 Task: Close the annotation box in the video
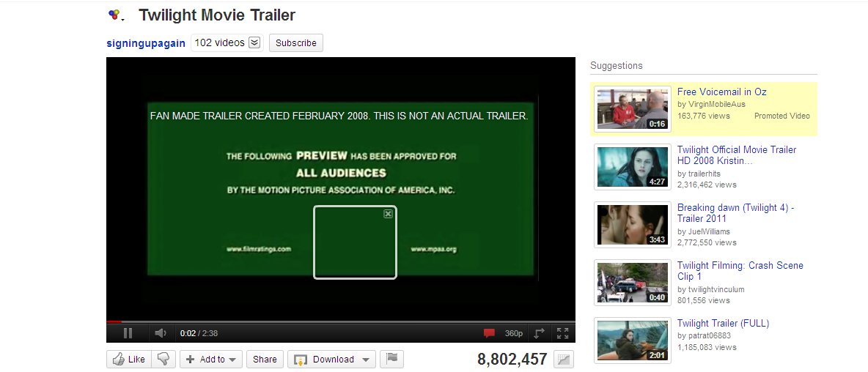[388, 213]
